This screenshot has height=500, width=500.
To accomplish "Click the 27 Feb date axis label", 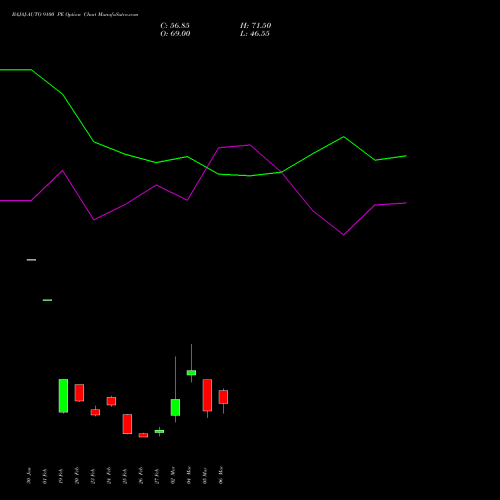I will click(157, 476).
